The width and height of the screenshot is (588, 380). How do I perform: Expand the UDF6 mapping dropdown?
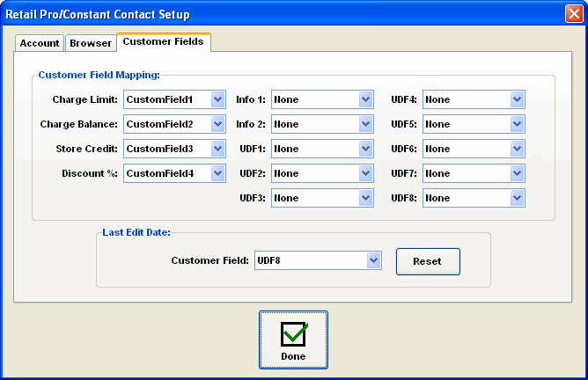tap(517, 150)
